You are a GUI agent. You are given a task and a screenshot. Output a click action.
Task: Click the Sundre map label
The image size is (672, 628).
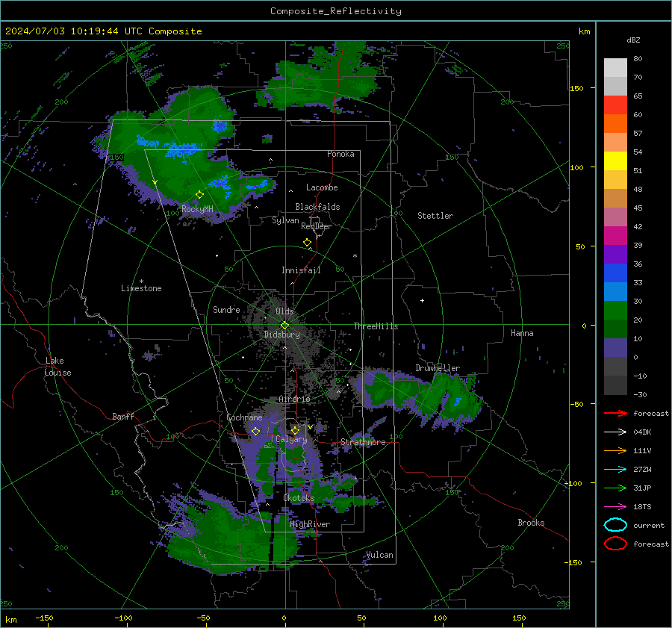[226, 309]
